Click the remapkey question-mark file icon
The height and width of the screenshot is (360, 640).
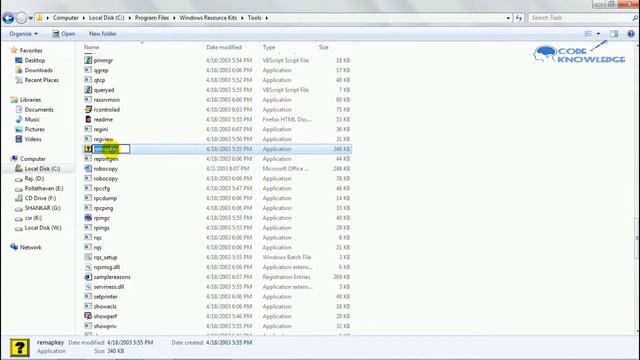(x=88, y=149)
